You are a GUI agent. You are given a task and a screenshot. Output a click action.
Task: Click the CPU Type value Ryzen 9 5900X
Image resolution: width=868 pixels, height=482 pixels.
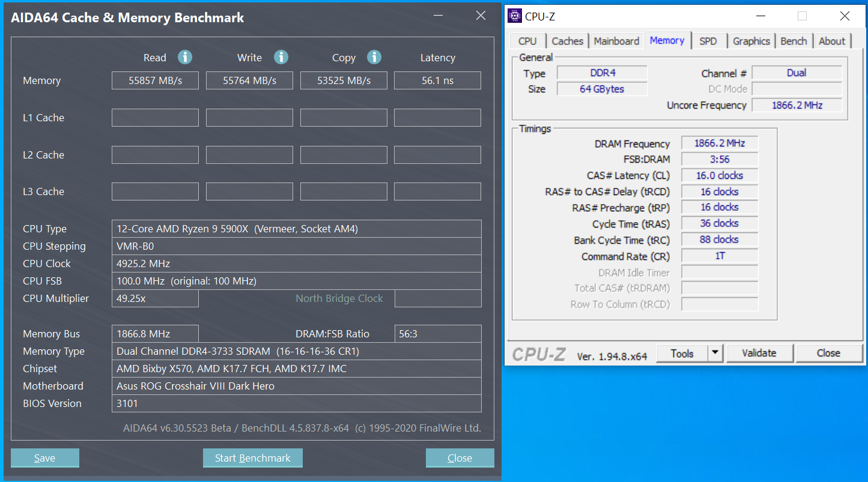(x=297, y=229)
